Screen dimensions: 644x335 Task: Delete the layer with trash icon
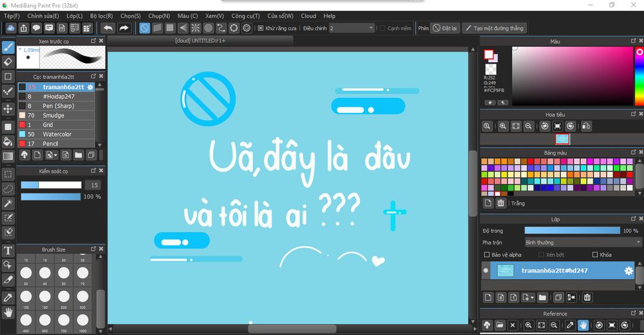[587, 297]
